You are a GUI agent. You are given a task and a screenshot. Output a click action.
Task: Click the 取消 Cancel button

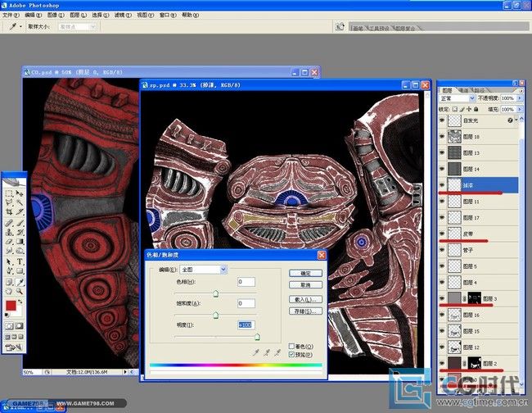pos(305,285)
